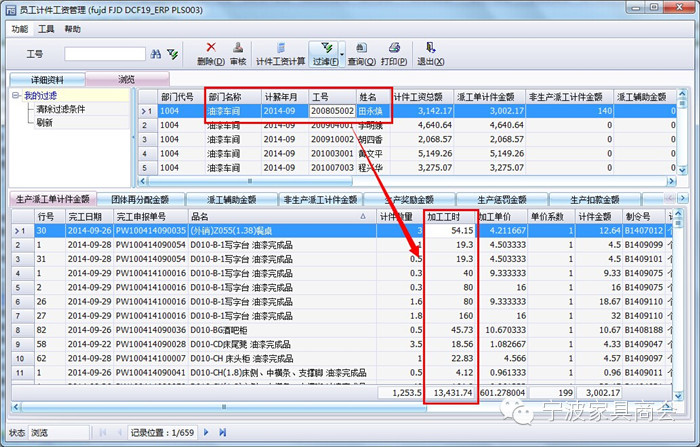
Task: Click the 13,431.74 total in footer row
Action: (453, 393)
